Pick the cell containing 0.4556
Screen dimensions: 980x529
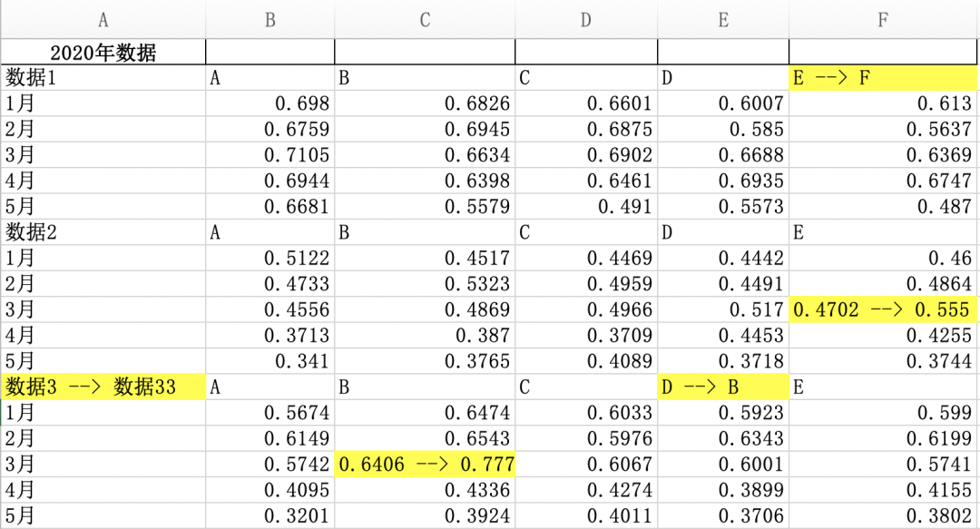click(x=270, y=309)
